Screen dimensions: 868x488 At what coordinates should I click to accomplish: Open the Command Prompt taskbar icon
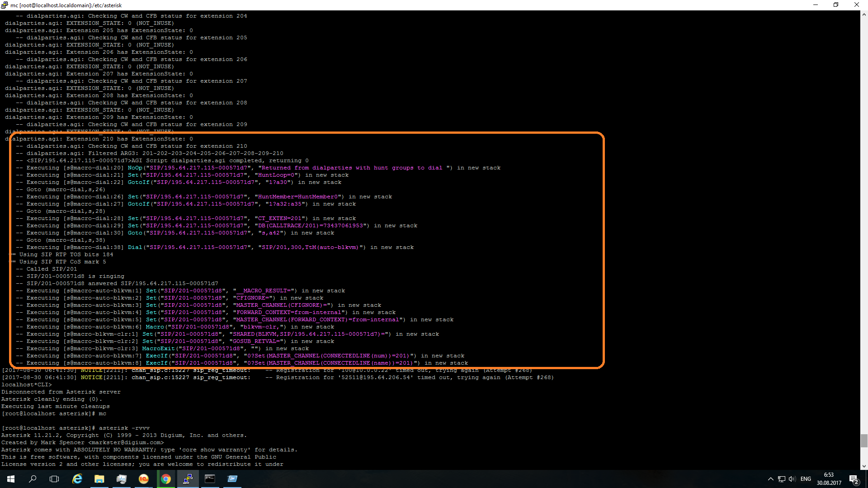210,479
